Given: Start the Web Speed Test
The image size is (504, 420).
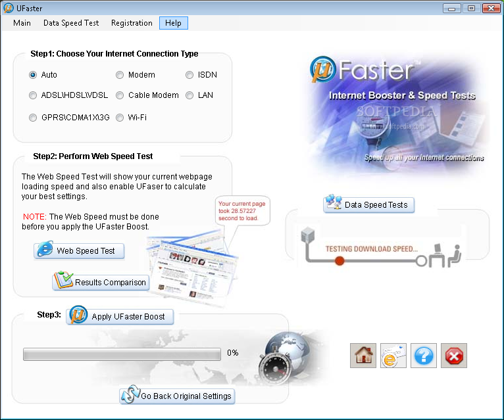Looking at the screenshot, I should pos(79,251).
